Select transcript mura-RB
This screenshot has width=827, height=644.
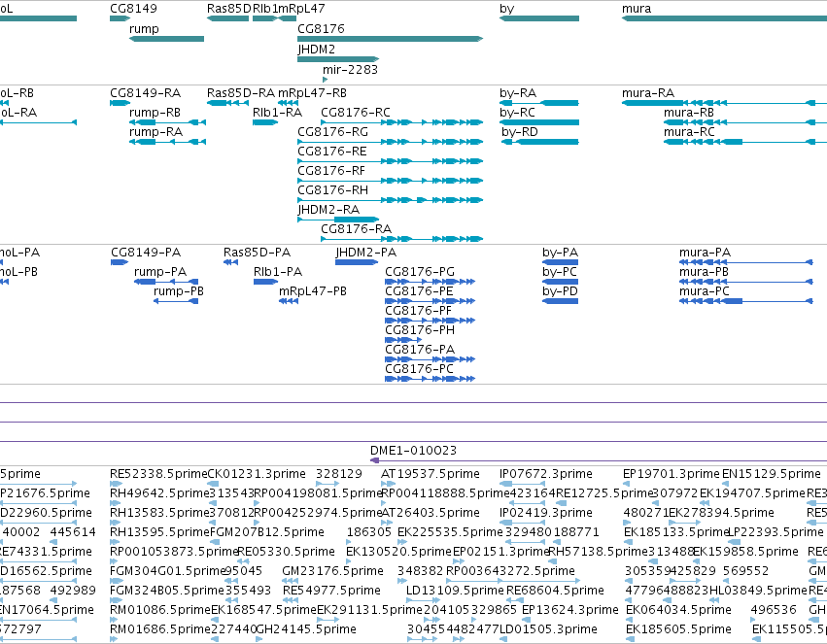(x=689, y=113)
